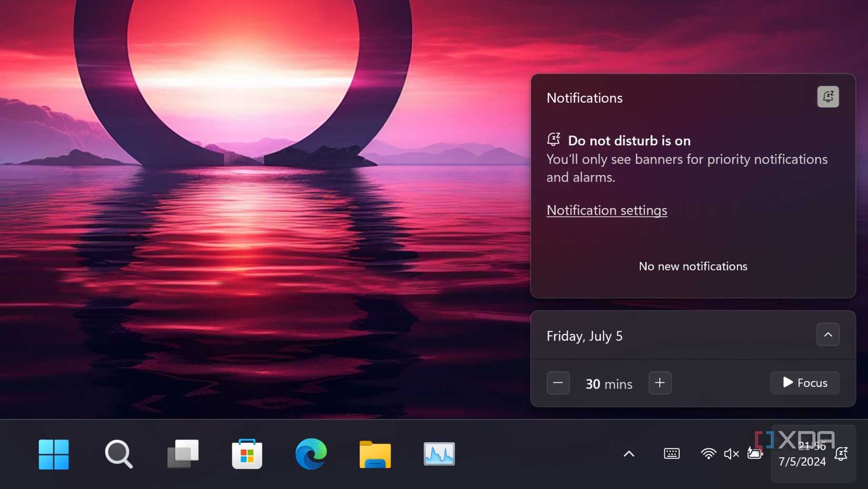Show hidden system tray icons
This screenshot has height=489, width=868.
coord(629,454)
